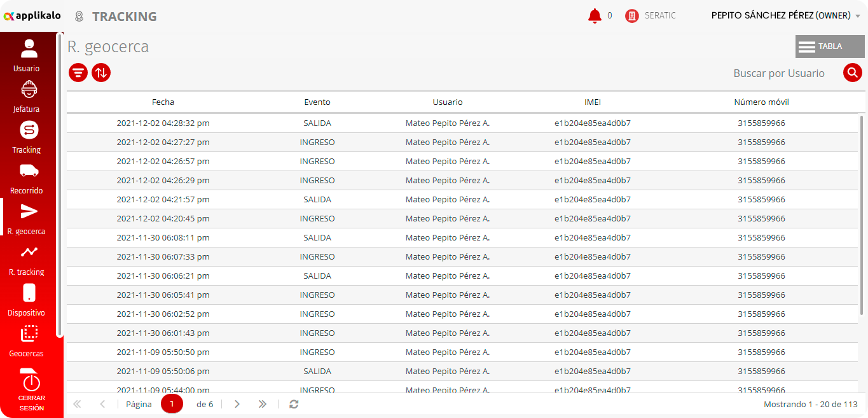Sort by the Usuario column header

[448, 102]
